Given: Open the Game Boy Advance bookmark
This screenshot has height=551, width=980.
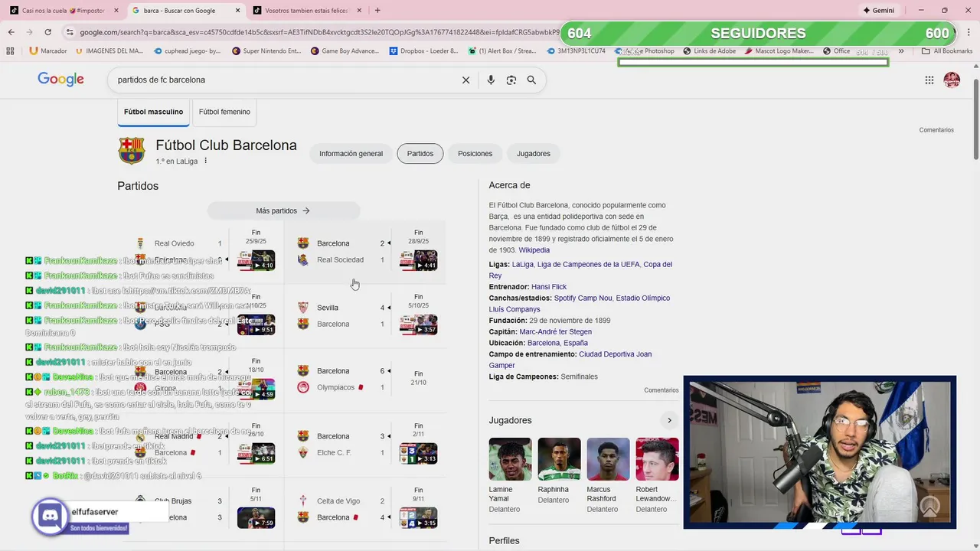Looking at the screenshot, I should (x=345, y=51).
